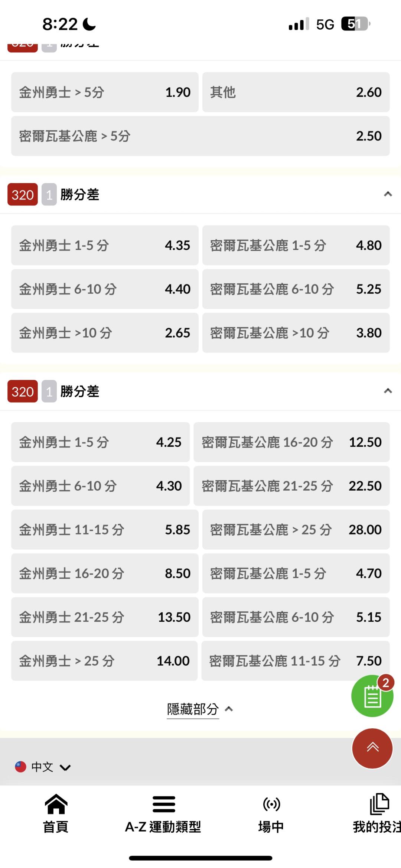401x868 pixels.
Task: Choose 金州勇士 >10 分 at 2.65
Action: pos(105,333)
